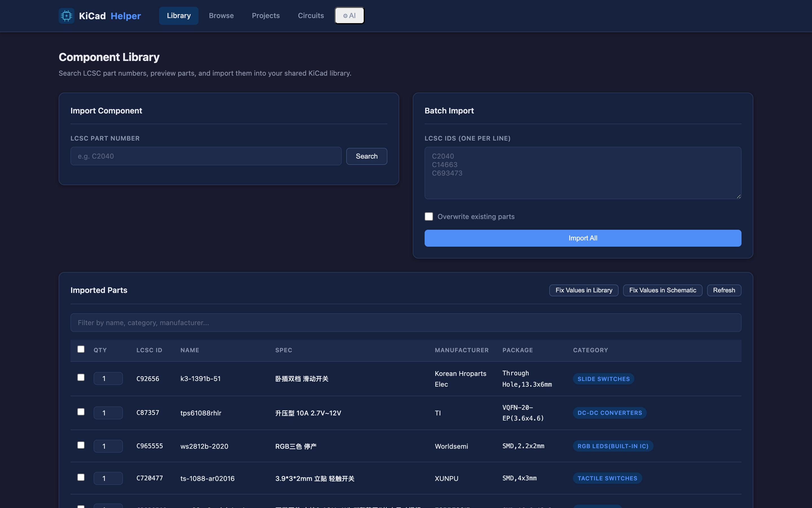
Task: Click the MANUFACTURER column header
Action: 461,350
